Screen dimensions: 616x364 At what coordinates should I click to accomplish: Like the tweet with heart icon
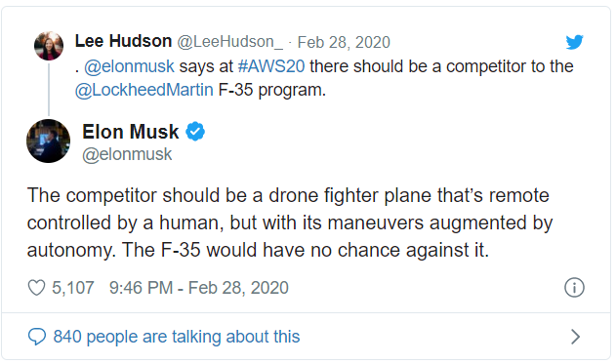point(36,288)
